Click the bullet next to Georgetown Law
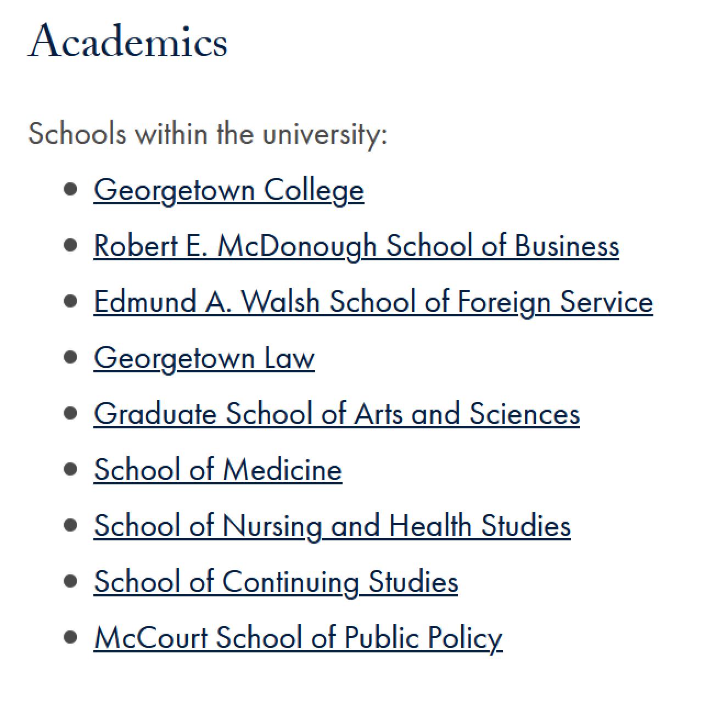Image resolution: width=728 pixels, height=704 pixels. tap(70, 357)
